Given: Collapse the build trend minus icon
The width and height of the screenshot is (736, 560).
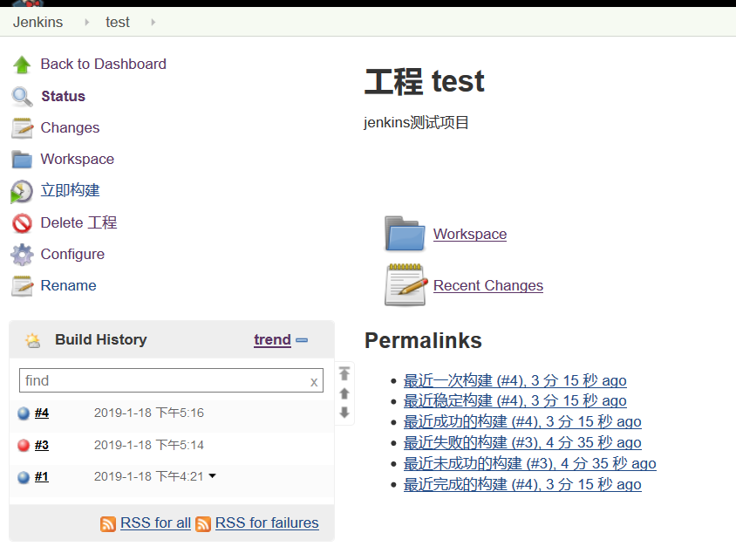Looking at the screenshot, I should tap(302, 340).
